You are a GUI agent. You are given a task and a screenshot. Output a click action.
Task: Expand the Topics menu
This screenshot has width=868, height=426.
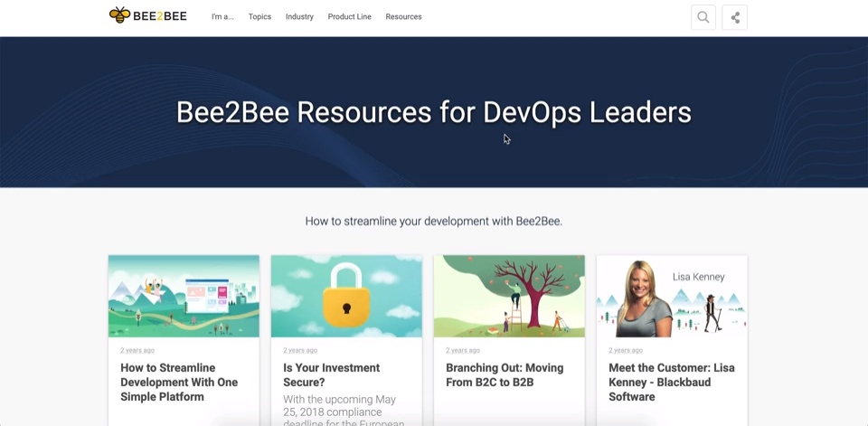pos(259,17)
